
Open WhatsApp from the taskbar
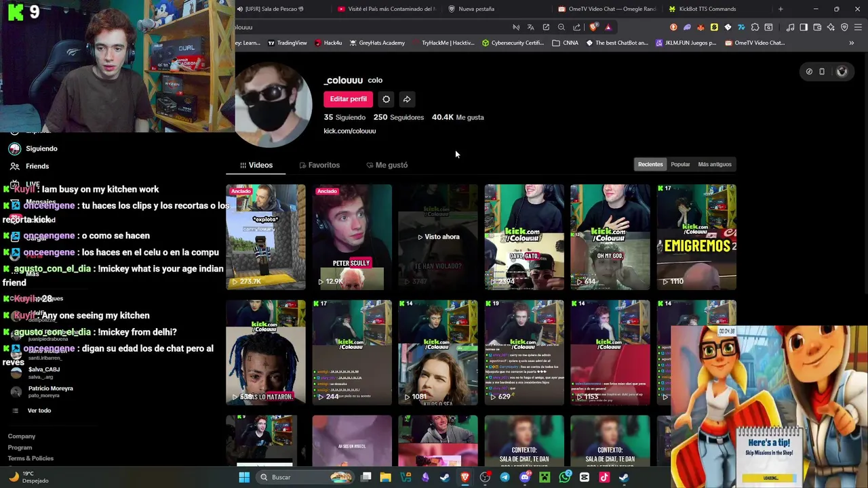(565, 477)
